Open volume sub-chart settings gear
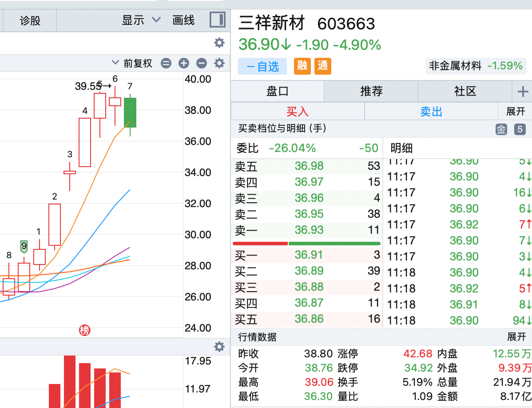 pyautogui.click(x=219, y=347)
